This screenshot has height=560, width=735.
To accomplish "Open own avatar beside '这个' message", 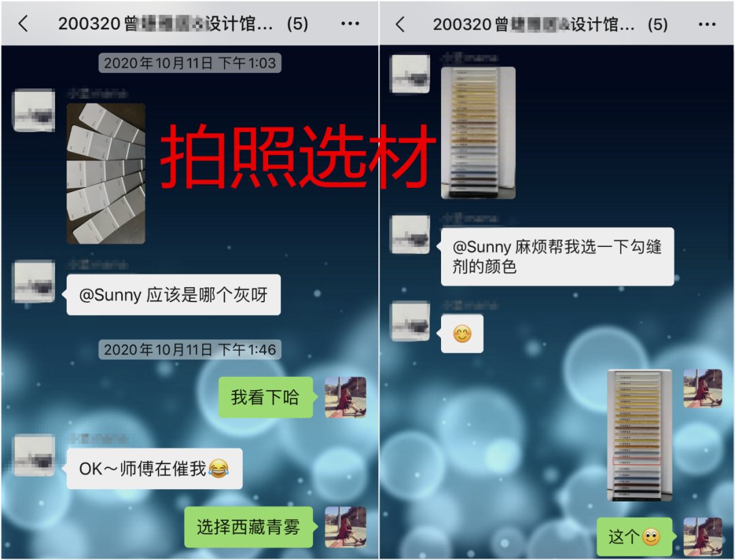I will (x=702, y=537).
